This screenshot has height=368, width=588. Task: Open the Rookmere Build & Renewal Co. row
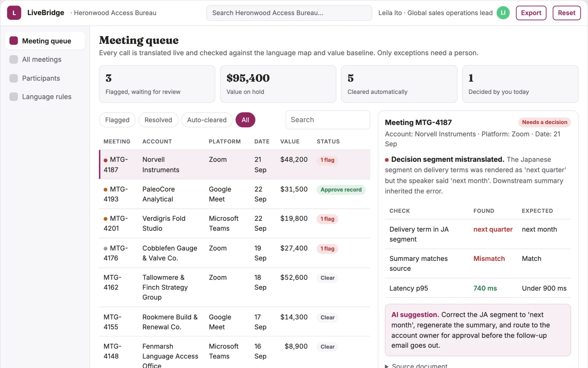click(x=234, y=322)
